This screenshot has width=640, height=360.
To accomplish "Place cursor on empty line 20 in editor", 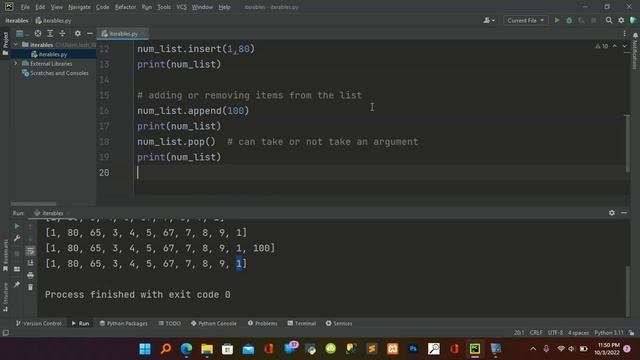I will (x=382, y=173).
